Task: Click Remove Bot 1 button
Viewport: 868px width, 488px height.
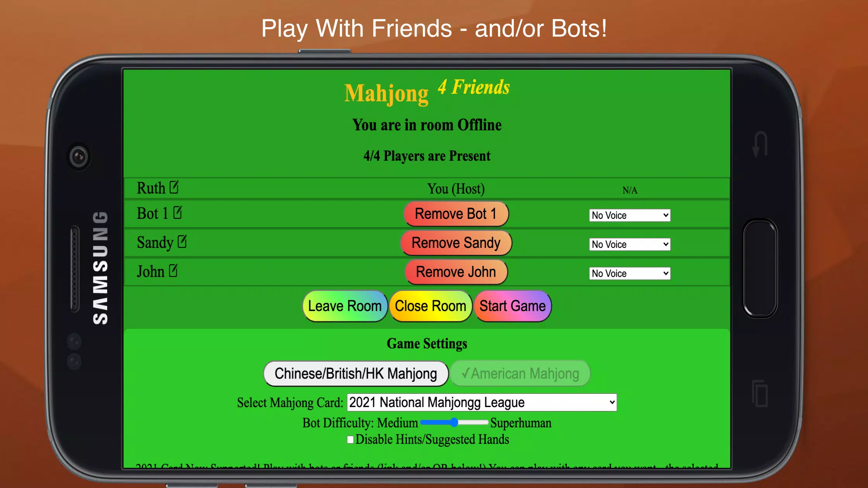Action: click(455, 214)
